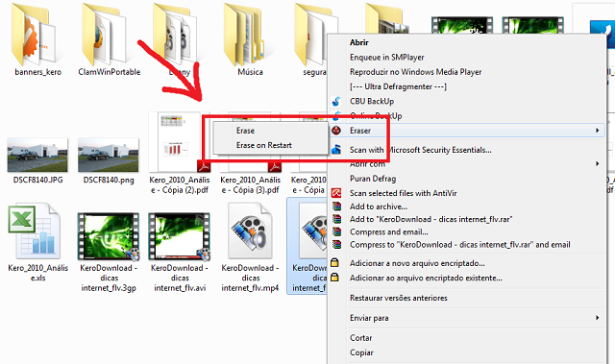Select the Kero_2010_Análise - Cópia (2).pdf file icon
The image size is (615, 364).
180,142
